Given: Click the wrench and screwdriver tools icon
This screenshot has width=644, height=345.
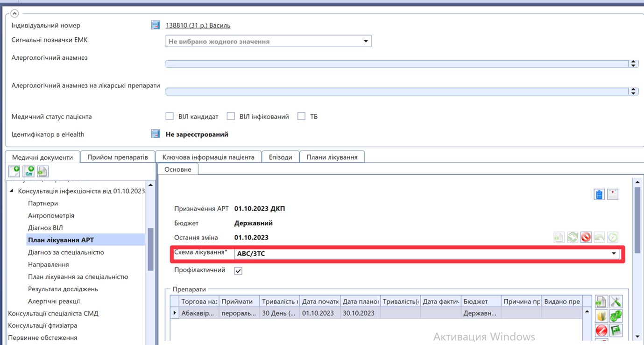Looking at the screenshot, I should click(616, 302).
